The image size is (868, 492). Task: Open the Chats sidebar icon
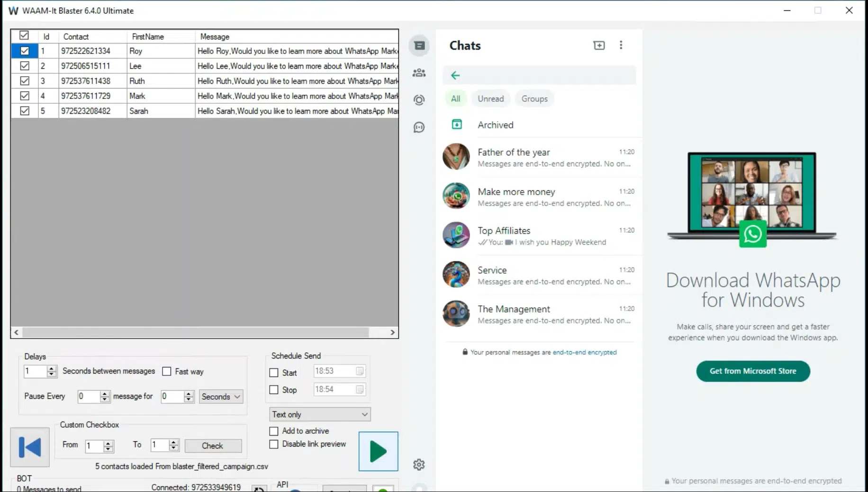click(419, 45)
